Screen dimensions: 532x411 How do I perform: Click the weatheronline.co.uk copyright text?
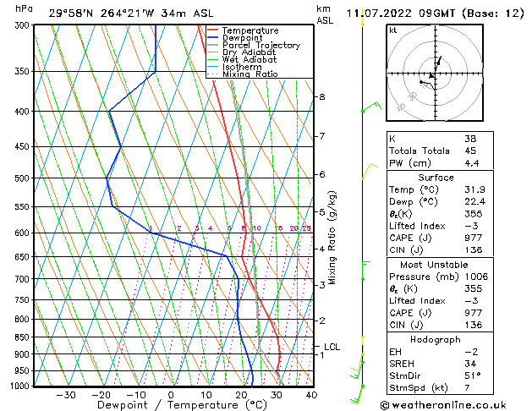click(x=443, y=405)
